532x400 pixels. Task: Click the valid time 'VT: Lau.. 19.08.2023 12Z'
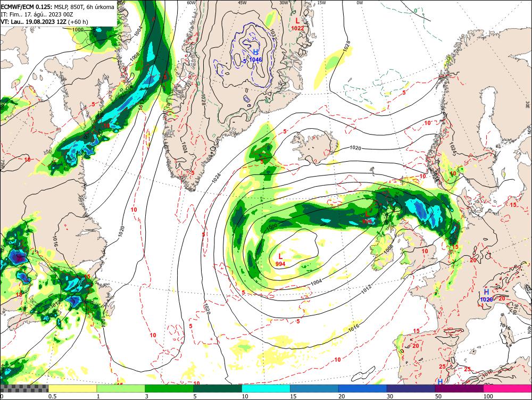click(34, 22)
